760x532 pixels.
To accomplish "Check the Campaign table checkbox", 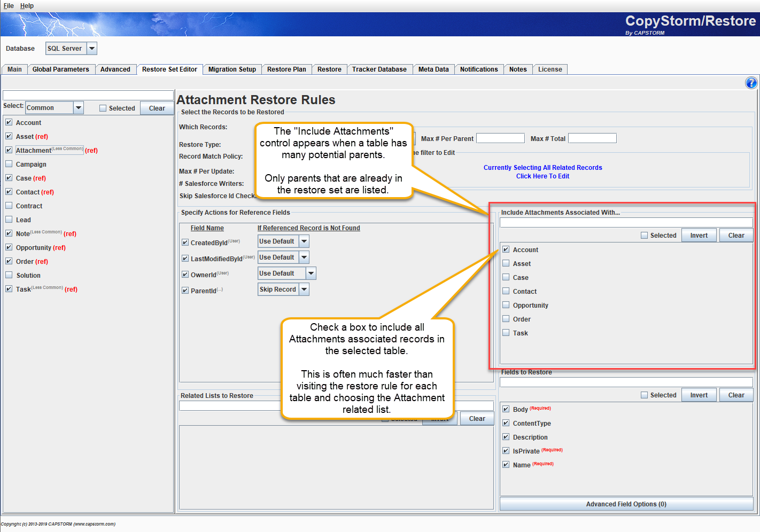I will click(9, 164).
